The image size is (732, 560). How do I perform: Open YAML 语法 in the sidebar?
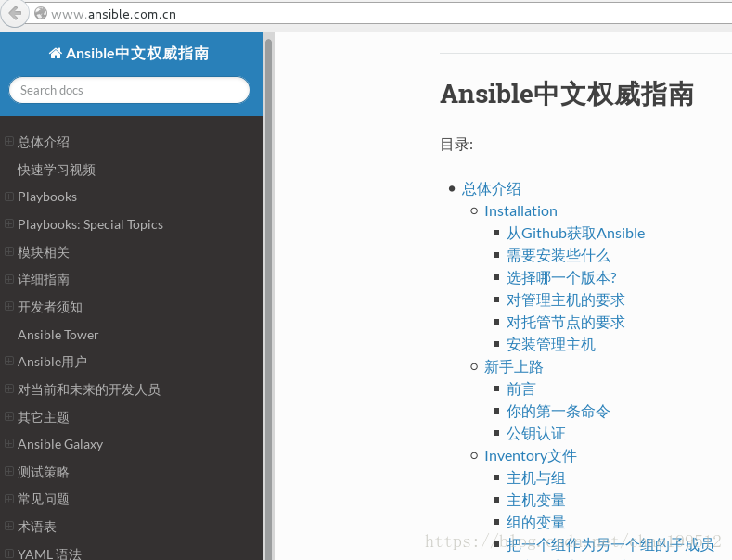49,554
